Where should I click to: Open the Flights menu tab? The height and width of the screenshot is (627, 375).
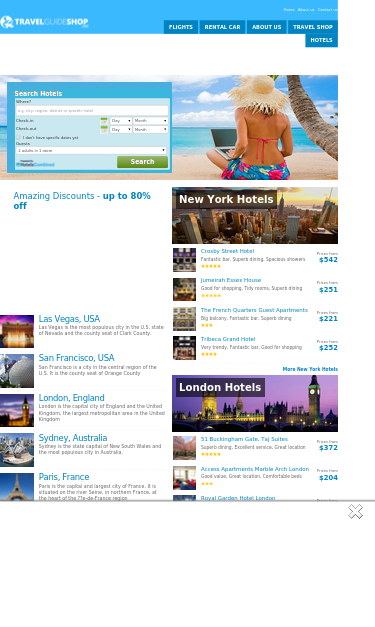pyautogui.click(x=181, y=27)
